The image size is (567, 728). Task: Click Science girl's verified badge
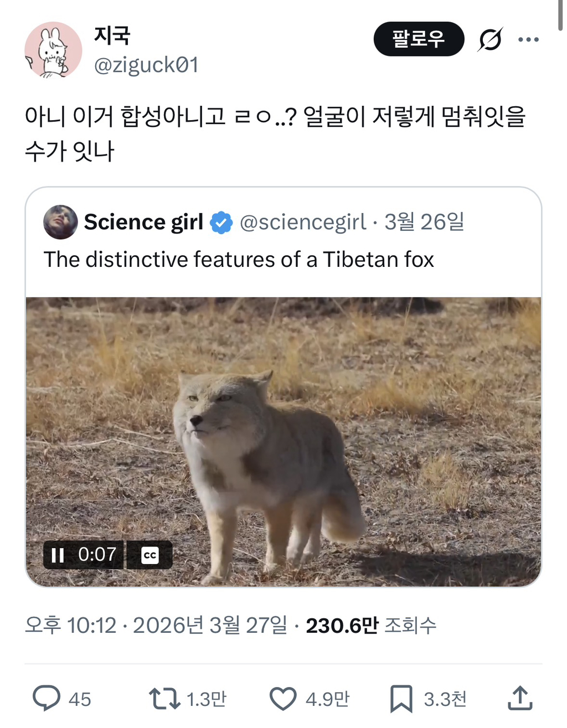[220, 222]
